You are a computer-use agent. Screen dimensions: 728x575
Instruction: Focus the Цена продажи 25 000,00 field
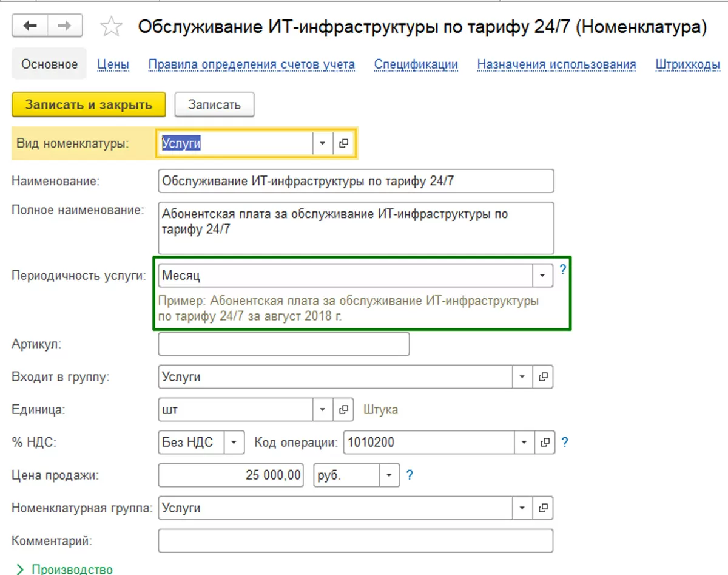(x=231, y=475)
